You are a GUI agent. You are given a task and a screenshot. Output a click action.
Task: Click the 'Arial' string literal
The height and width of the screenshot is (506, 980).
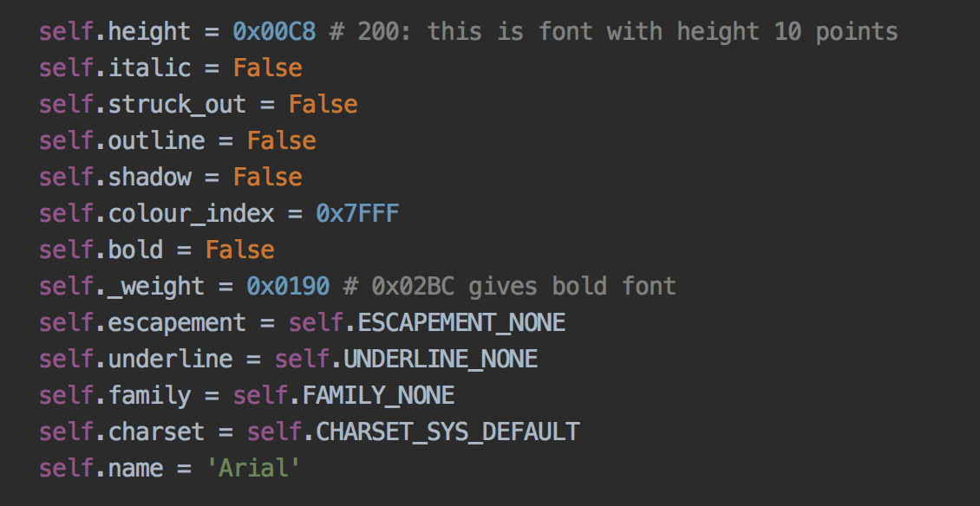[x=254, y=469]
